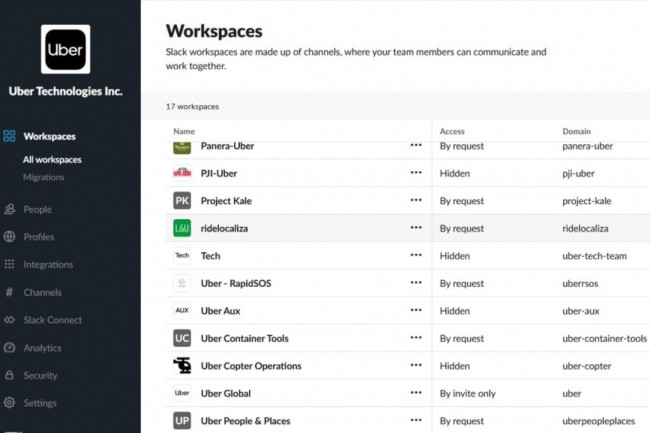Open more options for Uber Copter Operations
Screen dimensions: 650x433
pos(416,365)
